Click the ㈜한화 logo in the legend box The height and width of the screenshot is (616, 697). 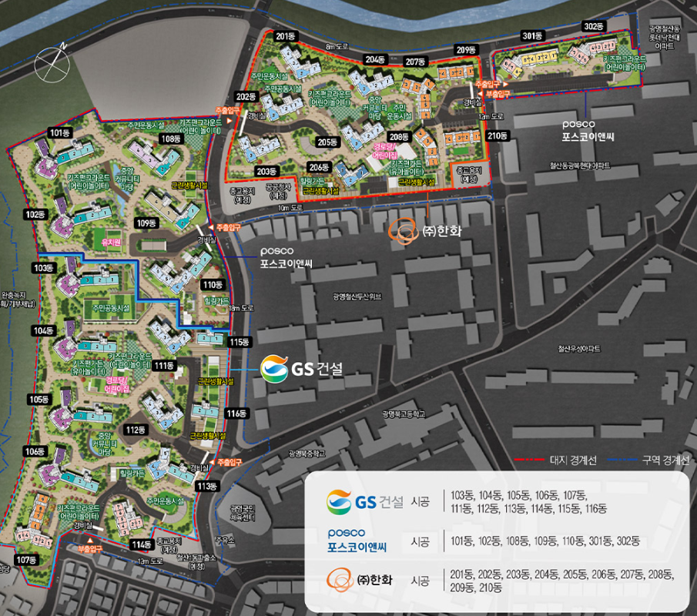(360, 580)
